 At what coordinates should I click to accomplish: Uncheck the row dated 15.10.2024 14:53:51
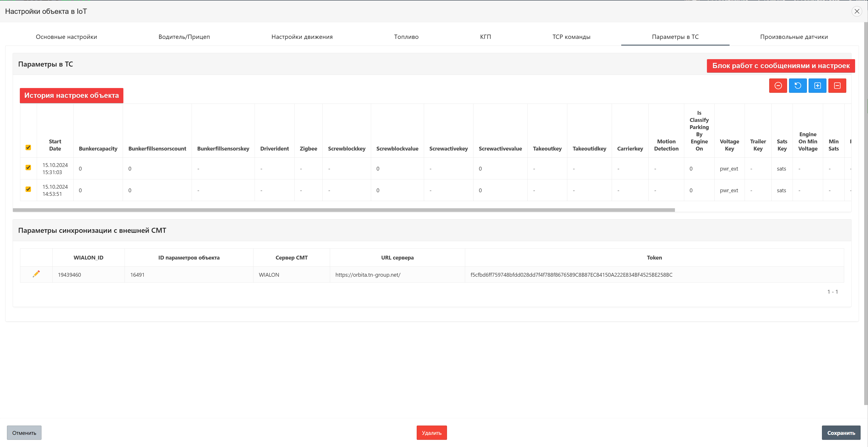28,189
